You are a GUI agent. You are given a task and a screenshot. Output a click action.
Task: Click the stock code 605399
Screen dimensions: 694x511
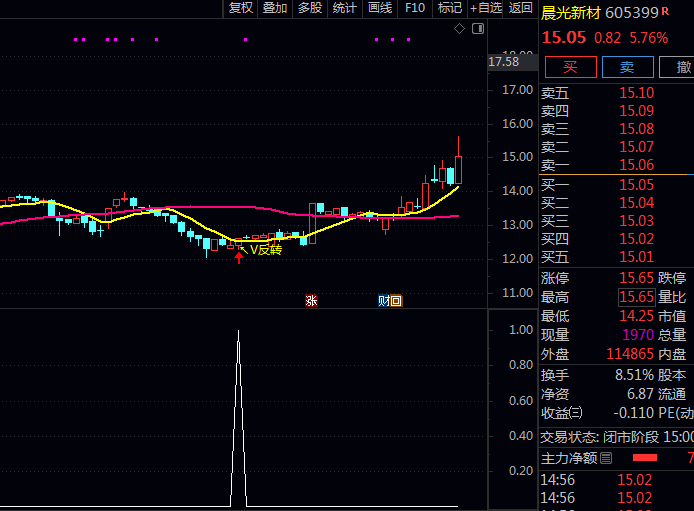[632, 13]
